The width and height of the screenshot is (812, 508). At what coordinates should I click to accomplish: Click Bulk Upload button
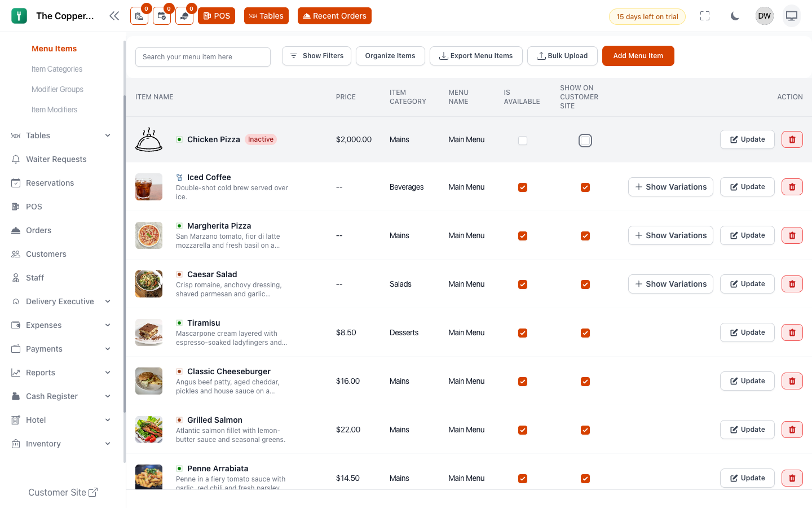pos(562,56)
